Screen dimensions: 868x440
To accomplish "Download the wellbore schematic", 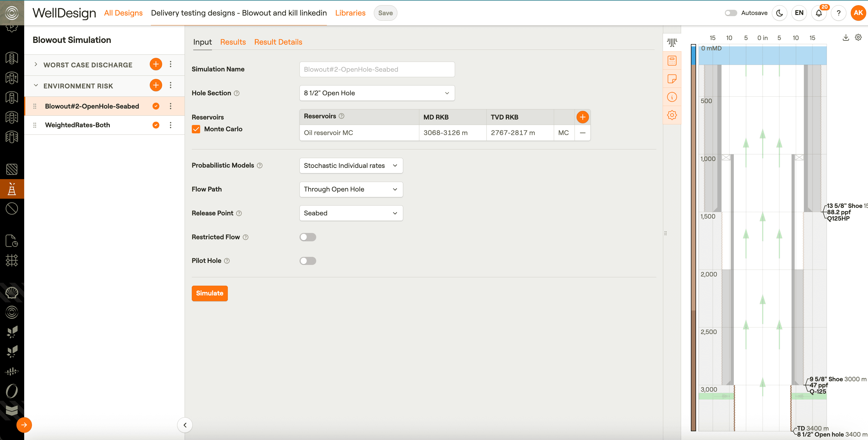I will point(846,37).
